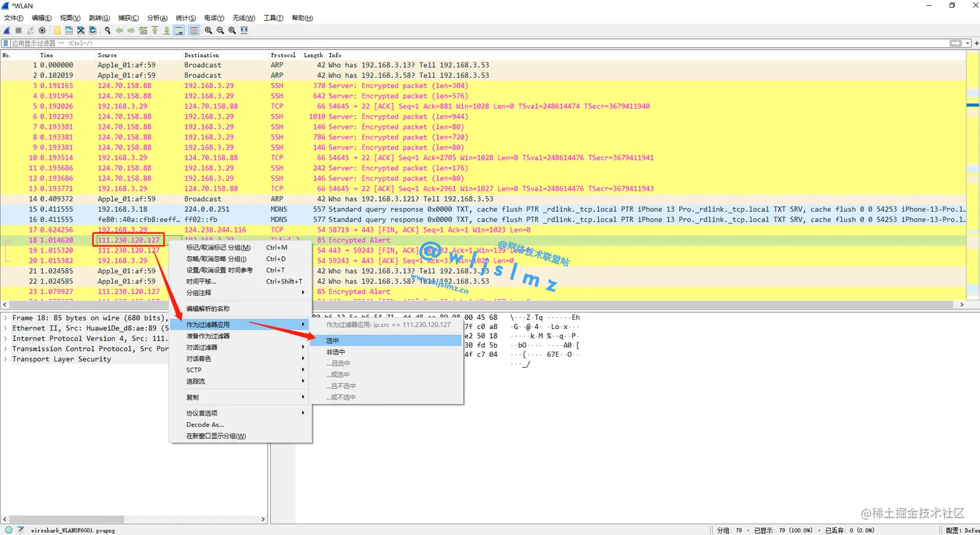The image size is (980, 535).
Task: Open 协议首选项 submenu
Action: 240,413
